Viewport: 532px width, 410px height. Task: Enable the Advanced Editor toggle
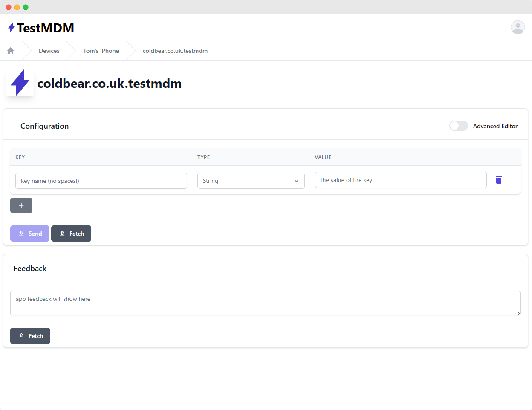click(x=458, y=126)
